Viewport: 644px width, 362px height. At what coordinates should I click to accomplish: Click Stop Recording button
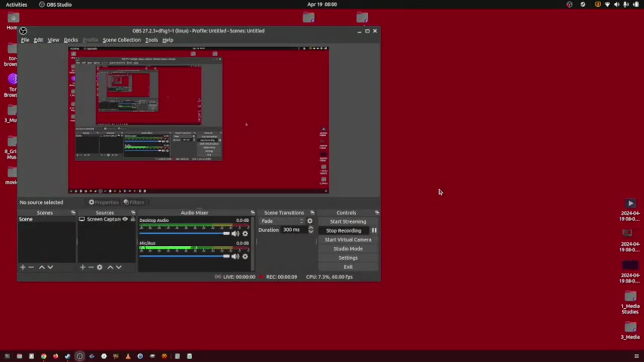click(x=344, y=231)
